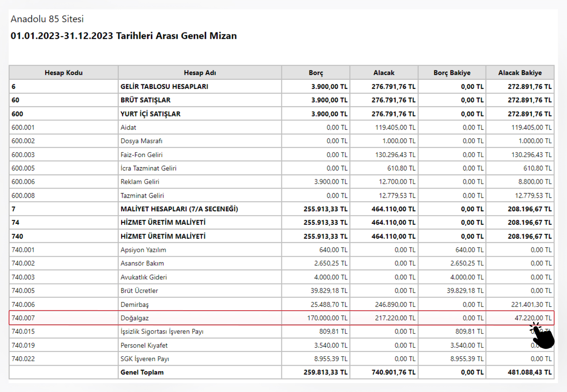Click Demirbaş alacak value 246.890,00 TL

point(395,305)
